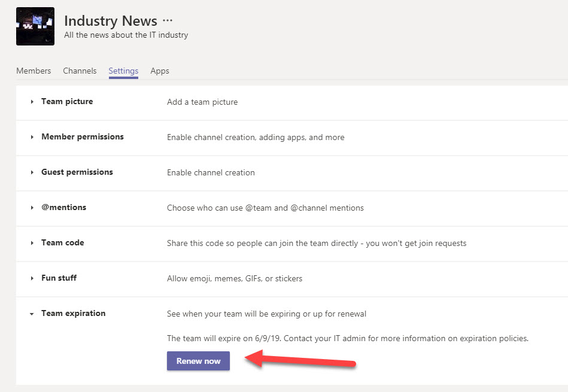The height and width of the screenshot is (392, 568).
Task: Open more options ellipsis beside Industry News
Action: 168,22
